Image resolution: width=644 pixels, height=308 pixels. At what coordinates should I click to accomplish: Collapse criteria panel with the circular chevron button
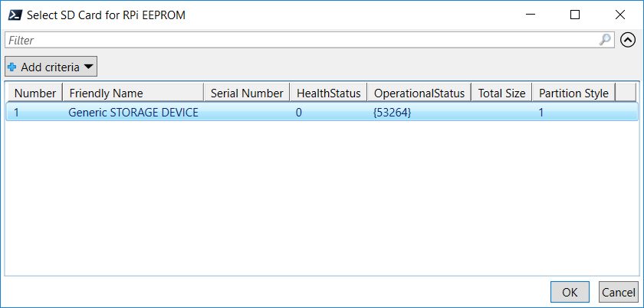(x=628, y=41)
